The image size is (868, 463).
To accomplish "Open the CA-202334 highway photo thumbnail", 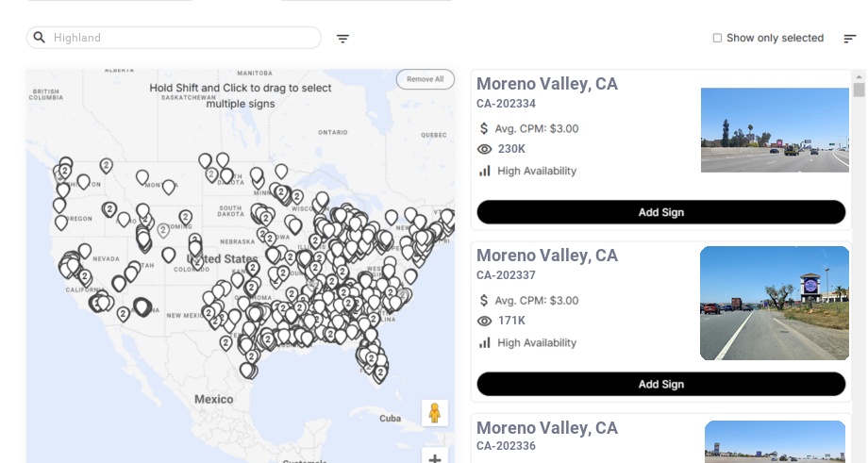I will pos(775,130).
